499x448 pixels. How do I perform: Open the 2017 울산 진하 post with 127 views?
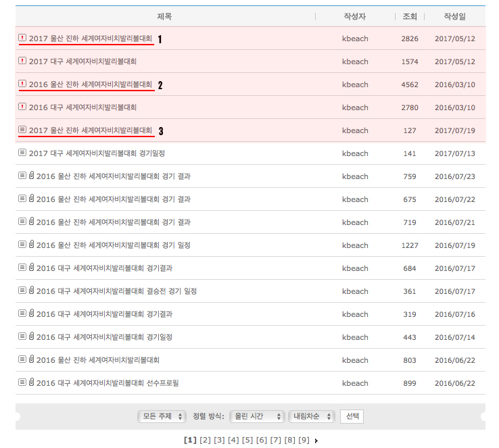91,130
